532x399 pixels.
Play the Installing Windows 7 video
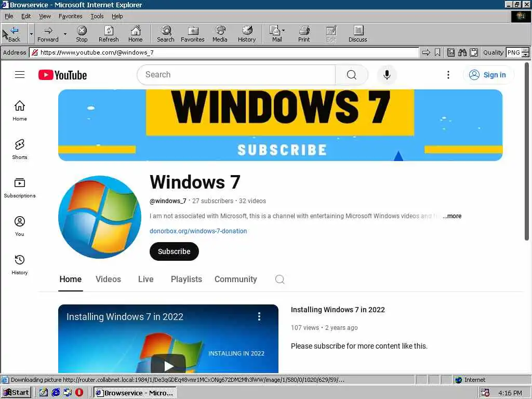point(168,365)
